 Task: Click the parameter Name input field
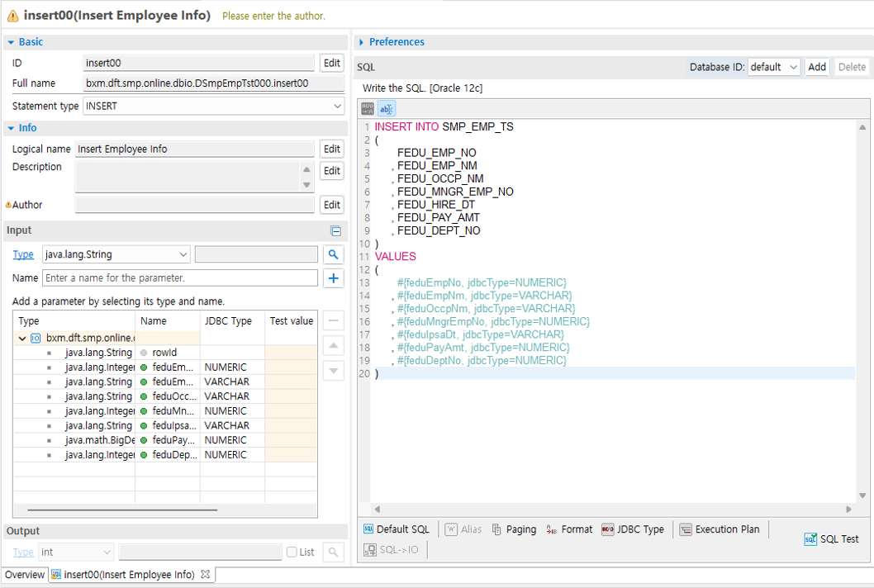point(180,278)
